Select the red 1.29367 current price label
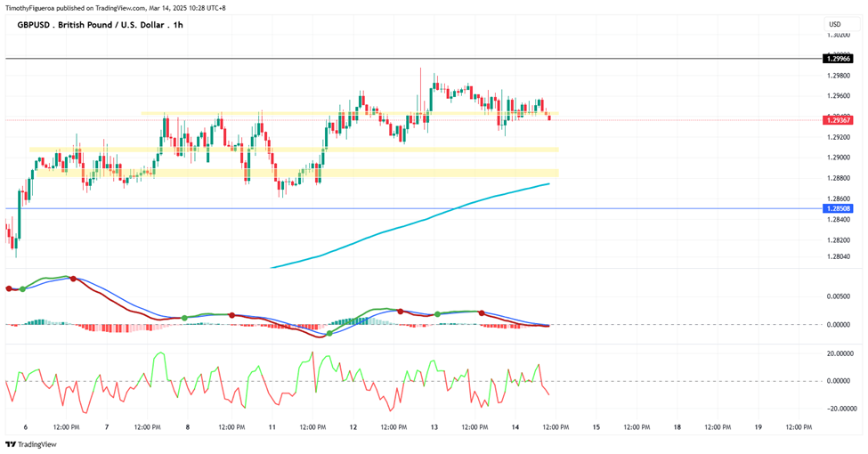868x454 pixels. point(838,120)
